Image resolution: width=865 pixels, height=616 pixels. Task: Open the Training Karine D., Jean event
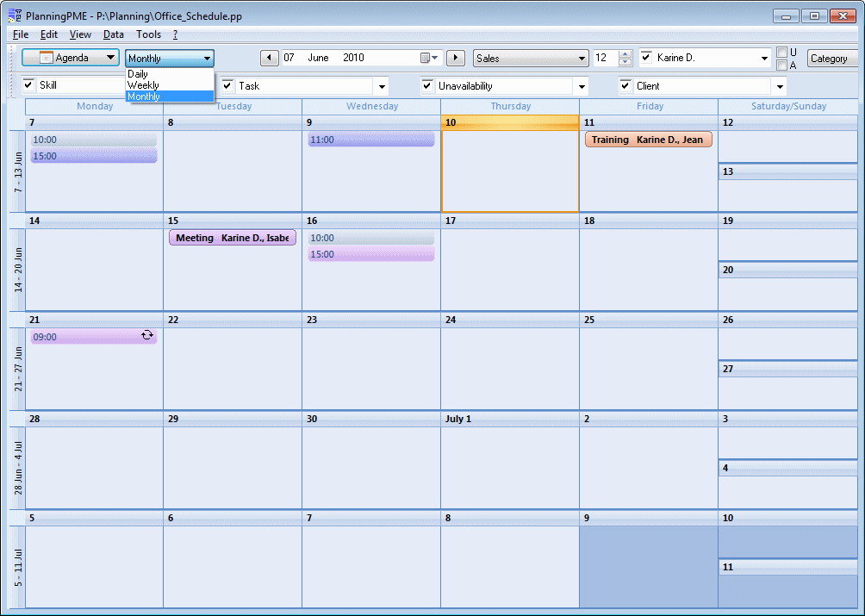tap(648, 140)
